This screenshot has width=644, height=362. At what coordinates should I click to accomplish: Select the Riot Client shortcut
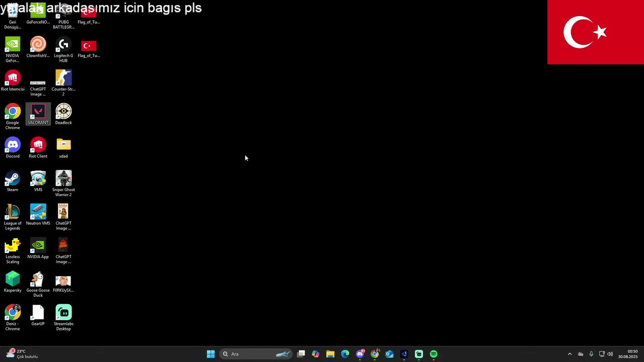38,148
